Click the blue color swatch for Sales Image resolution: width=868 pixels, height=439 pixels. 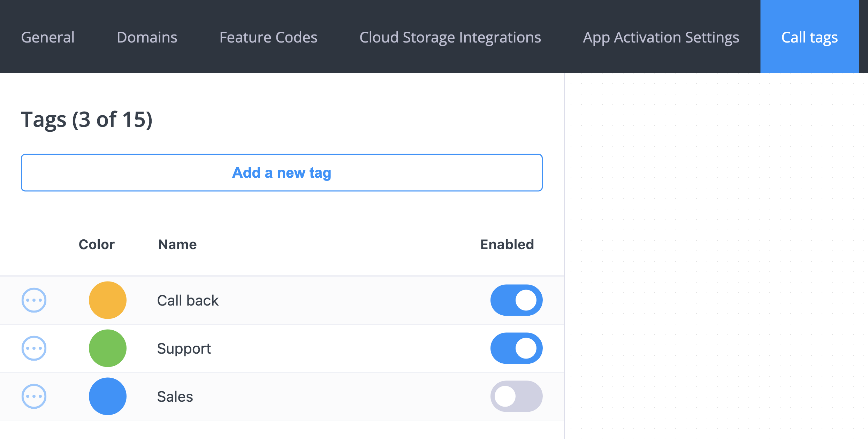pos(108,396)
